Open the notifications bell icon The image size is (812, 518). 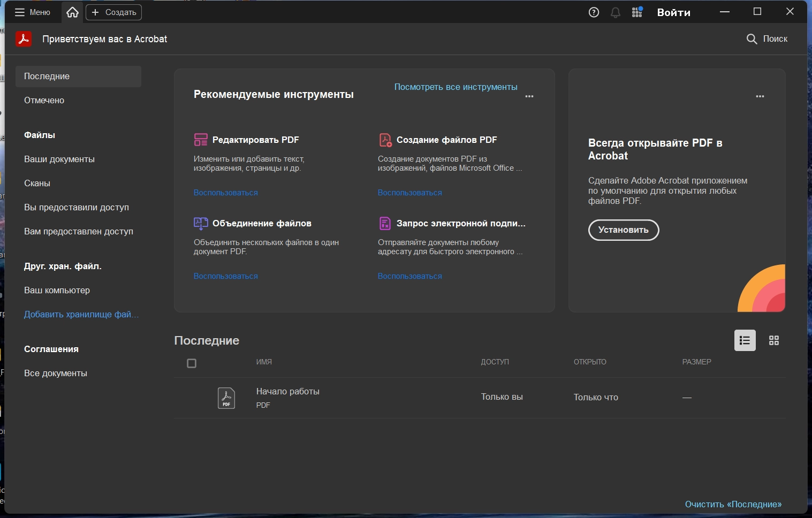click(x=616, y=12)
